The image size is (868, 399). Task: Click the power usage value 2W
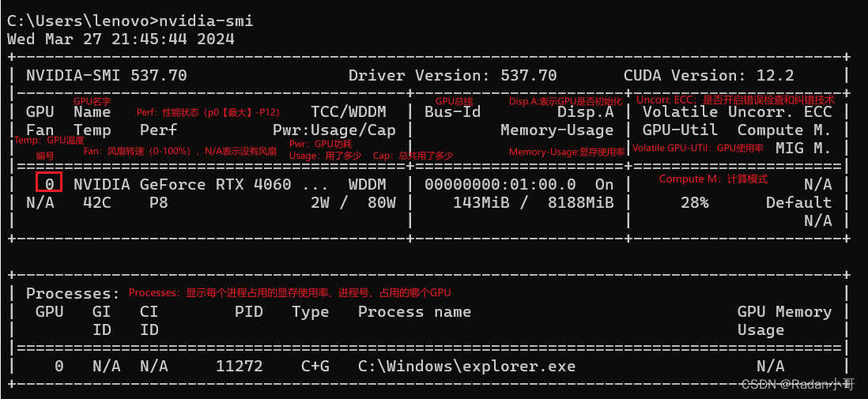(x=320, y=203)
